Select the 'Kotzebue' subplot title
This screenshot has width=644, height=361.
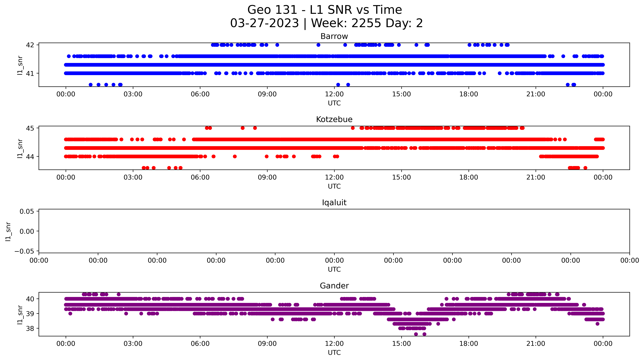point(334,119)
